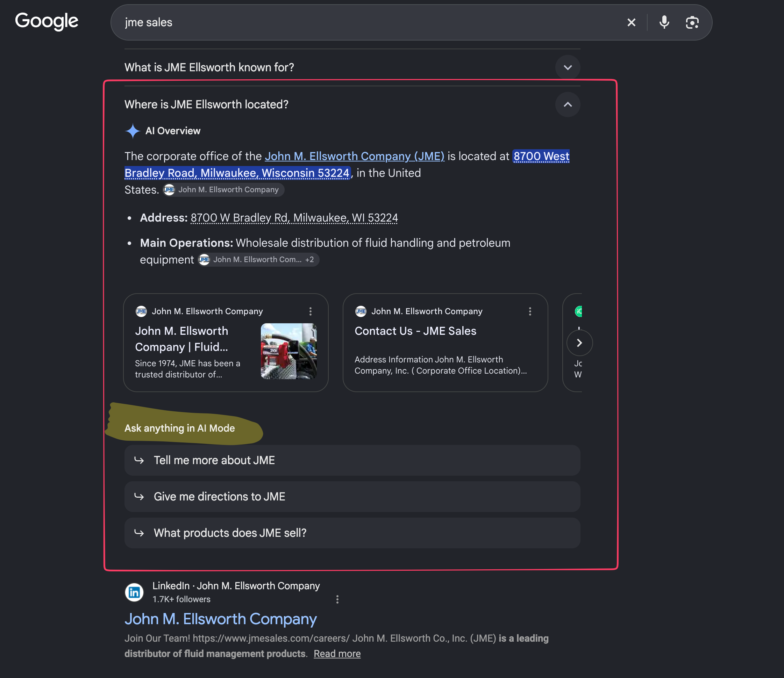Open menu dots on Contact Us card
Viewport: 784px width, 678px height.
pos(530,311)
